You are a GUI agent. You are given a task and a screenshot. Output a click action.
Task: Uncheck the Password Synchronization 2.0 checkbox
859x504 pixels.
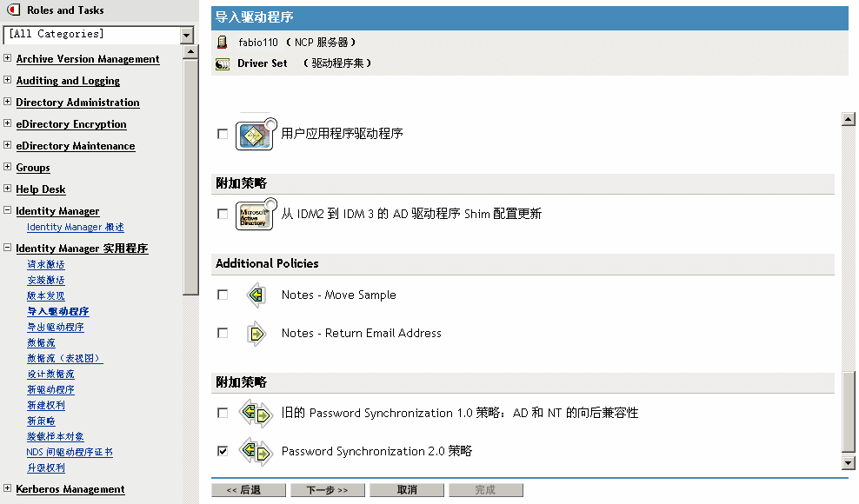(x=223, y=452)
